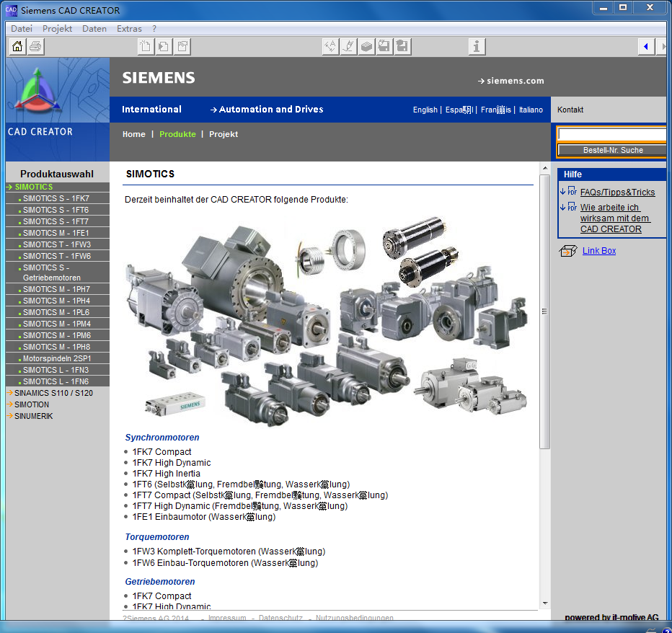Go to Home navigation tab

(133, 134)
